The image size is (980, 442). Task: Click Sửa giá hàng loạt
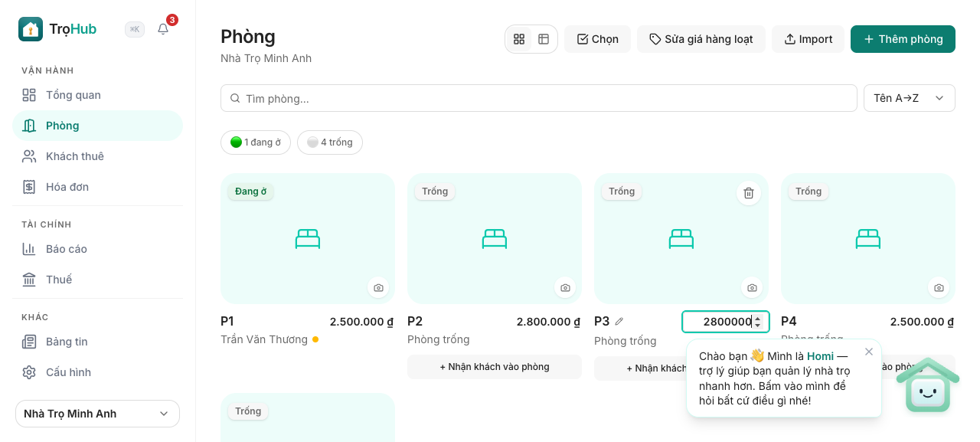(701, 39)
